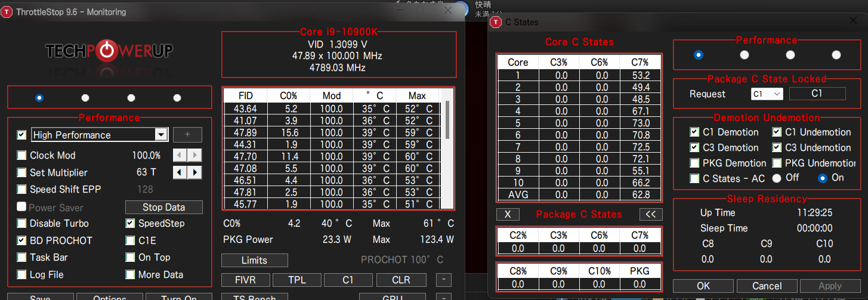This screenshot has width=868, height=300.
Task: Select the fourth profile radio in ThrottleStop
Action: 177,98
